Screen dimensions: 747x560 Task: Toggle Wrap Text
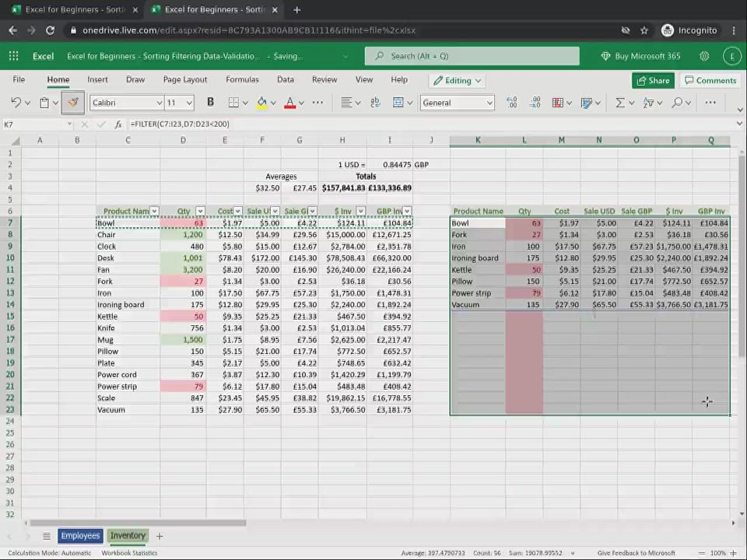375,103
